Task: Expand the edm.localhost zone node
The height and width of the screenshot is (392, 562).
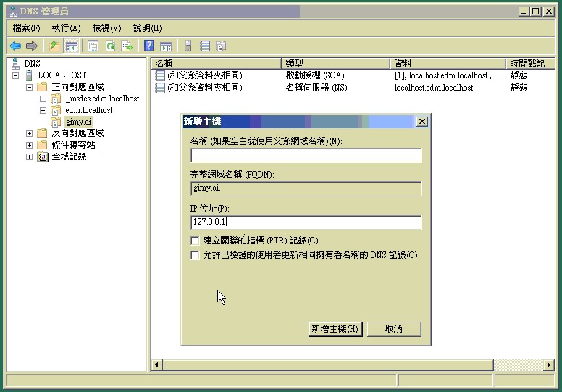Action: (x=43, y=110)
